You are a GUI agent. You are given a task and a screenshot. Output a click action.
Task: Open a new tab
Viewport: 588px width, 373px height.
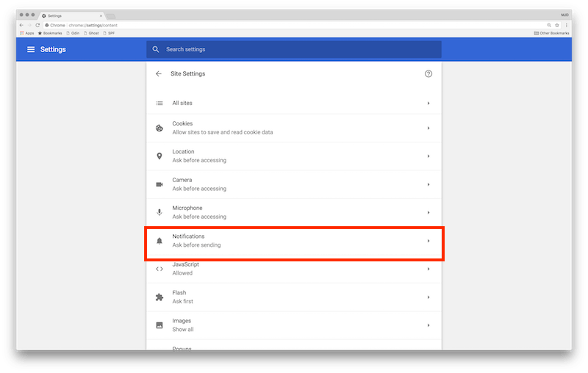click(111, 16)
